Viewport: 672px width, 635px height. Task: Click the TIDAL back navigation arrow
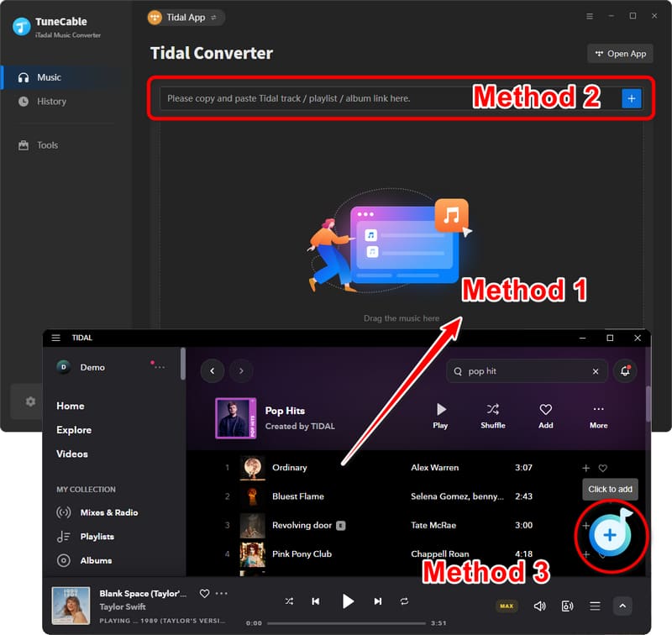point(213,371)
